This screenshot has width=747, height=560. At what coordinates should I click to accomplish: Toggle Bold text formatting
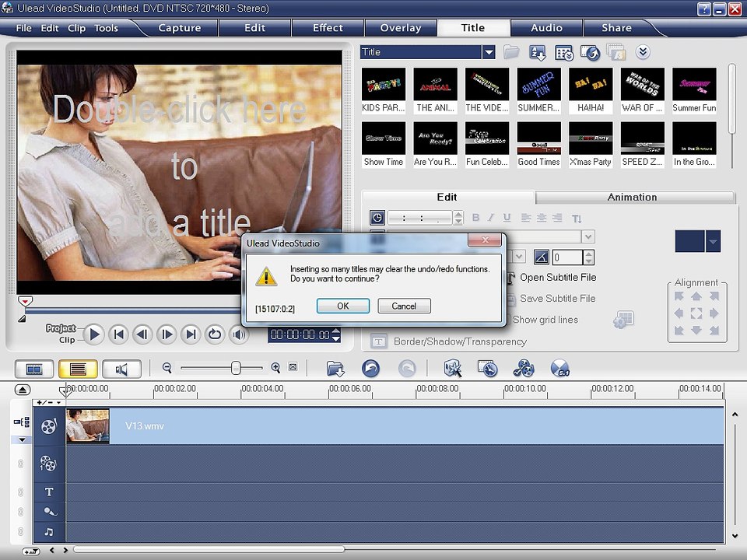tap(475, 218)
